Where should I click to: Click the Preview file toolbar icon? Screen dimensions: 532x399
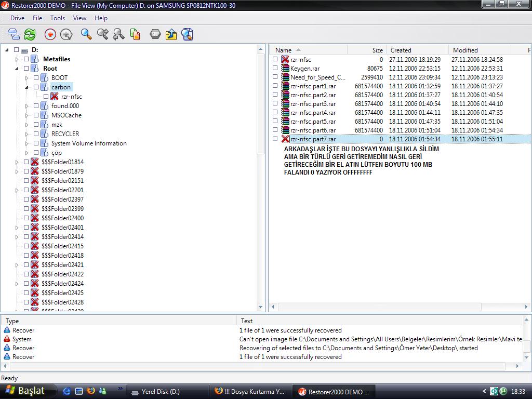(187, 34)
